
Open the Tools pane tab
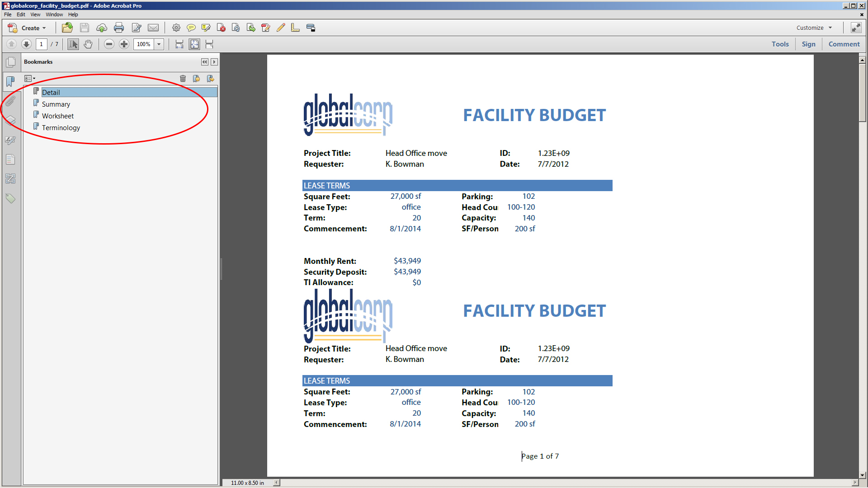[x=780, y=44]
